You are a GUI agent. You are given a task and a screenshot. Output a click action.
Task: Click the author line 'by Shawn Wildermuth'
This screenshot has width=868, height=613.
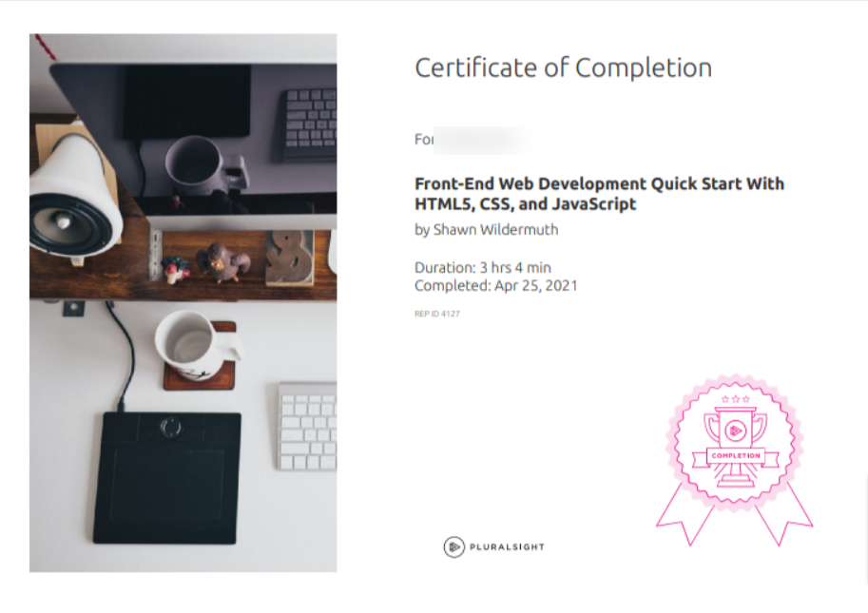[x=487, y=230]
